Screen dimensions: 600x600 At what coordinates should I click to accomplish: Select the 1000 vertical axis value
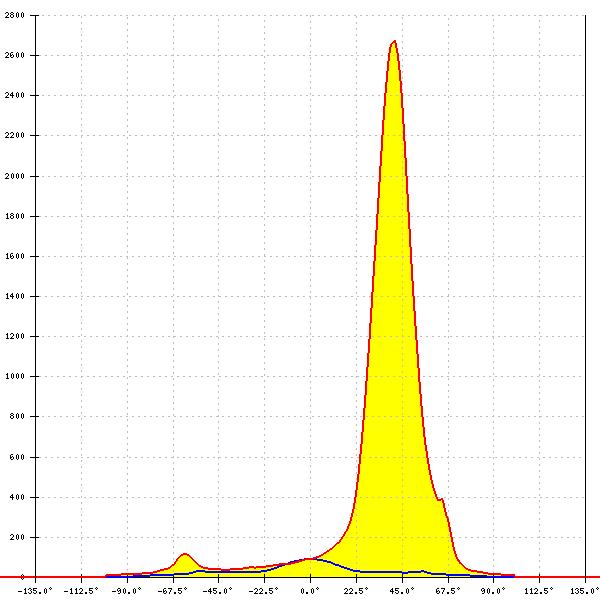[x=15, y=376]
